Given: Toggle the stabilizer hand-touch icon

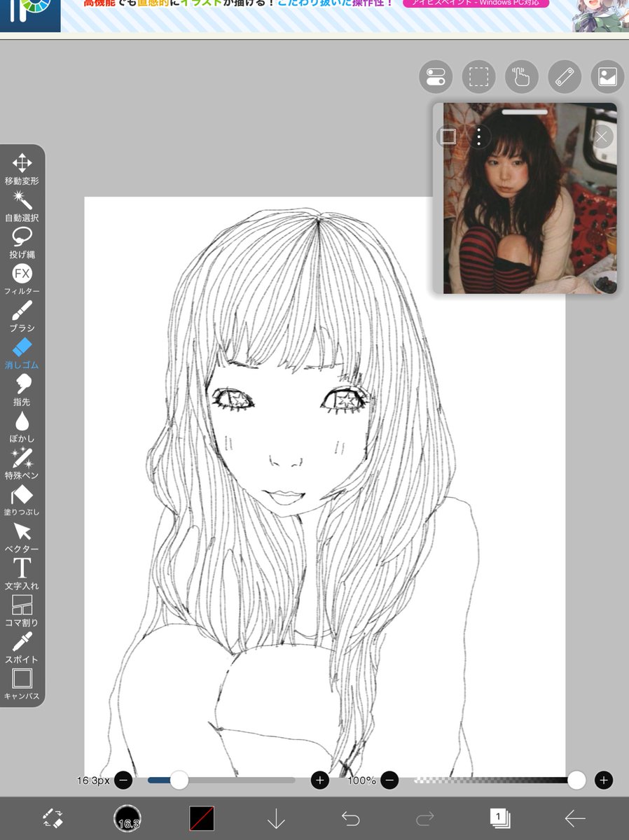Looking at the screenshot, I should 521,77.
